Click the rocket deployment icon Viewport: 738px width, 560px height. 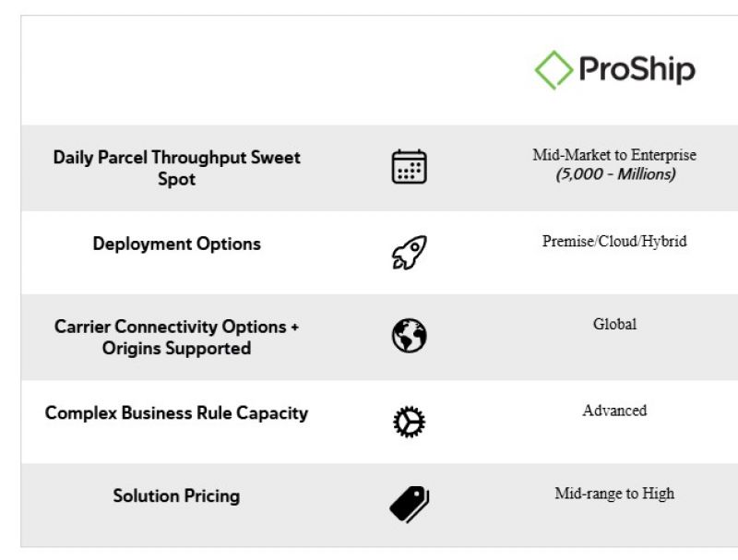point(410,253)
